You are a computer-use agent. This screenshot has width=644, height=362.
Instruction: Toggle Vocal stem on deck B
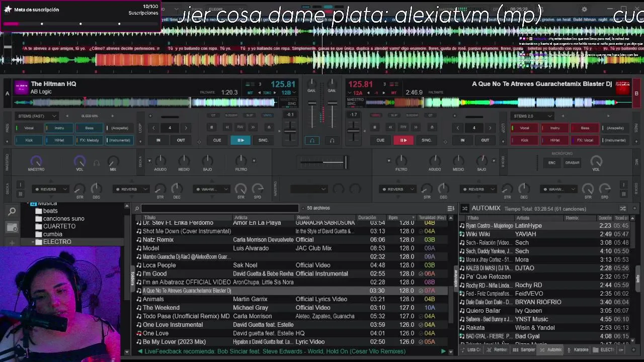click(524, 128)
